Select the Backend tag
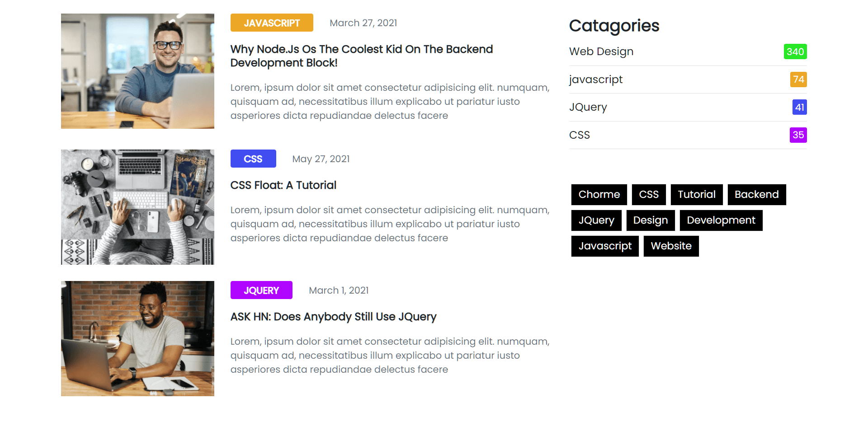868x426 pixels. click(x=756, y=194)
